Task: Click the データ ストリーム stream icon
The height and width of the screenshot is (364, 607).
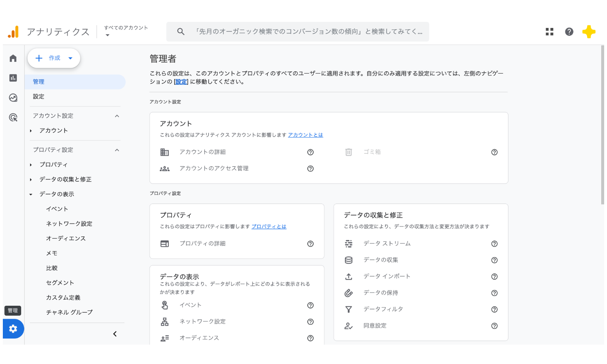Action: tap(348, 243)
